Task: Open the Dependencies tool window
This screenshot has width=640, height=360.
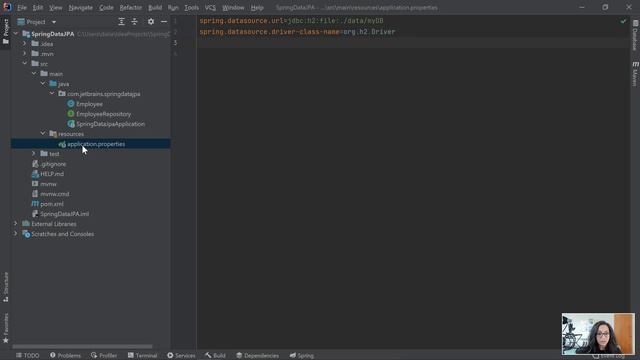Action: pos(258,356)
